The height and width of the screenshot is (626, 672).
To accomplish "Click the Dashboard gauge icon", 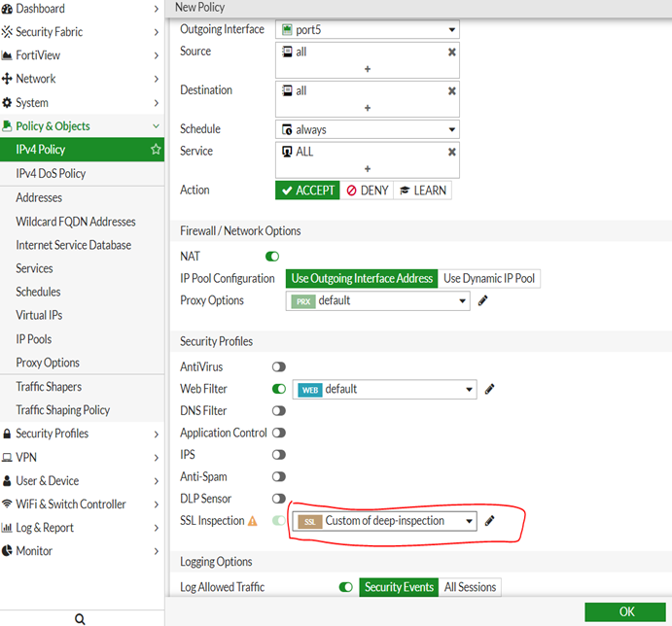I will coord(7,9).
